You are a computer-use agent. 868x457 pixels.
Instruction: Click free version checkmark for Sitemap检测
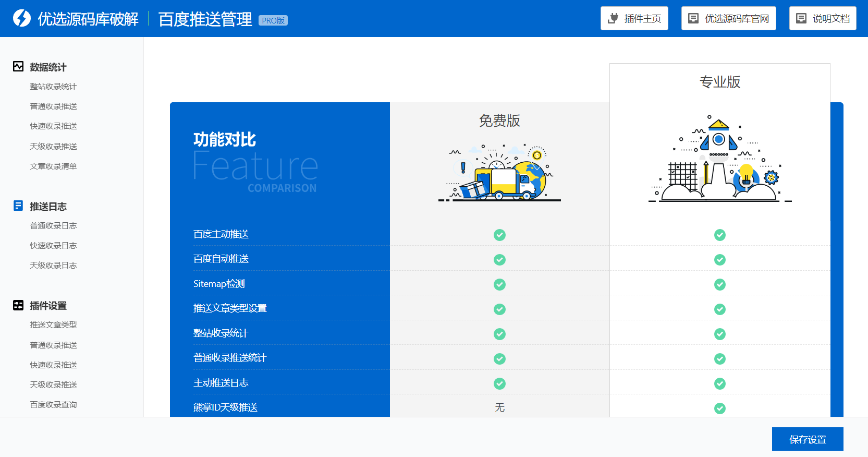pyautogui.click(x=499, y=284)
